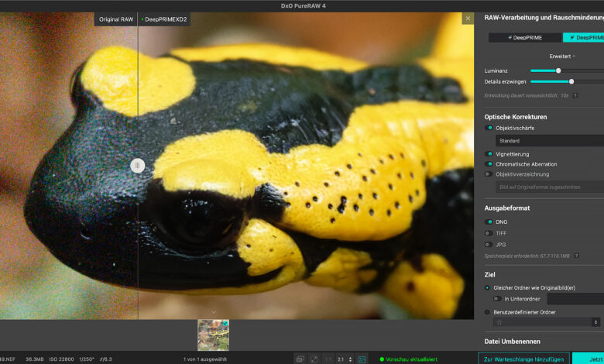Click the image view icon beside the zoom level
This screenshot has height=364, width=604.
(x=362, y=359)
